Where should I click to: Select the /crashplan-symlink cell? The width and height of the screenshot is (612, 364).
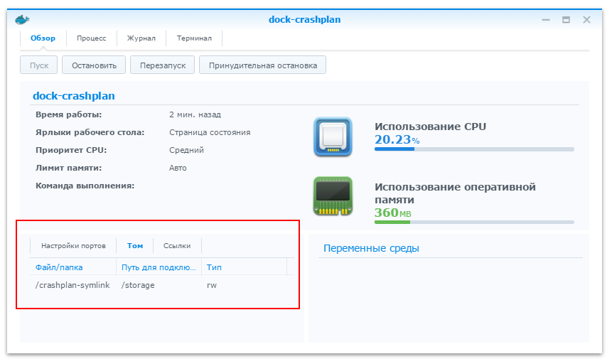(x=73, y=285)
